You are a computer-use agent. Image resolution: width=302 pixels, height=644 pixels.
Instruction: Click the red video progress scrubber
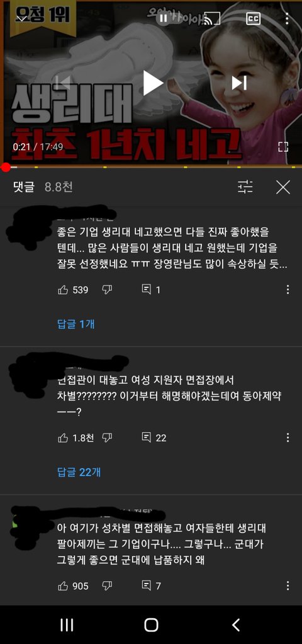click(x=6, y=167)
